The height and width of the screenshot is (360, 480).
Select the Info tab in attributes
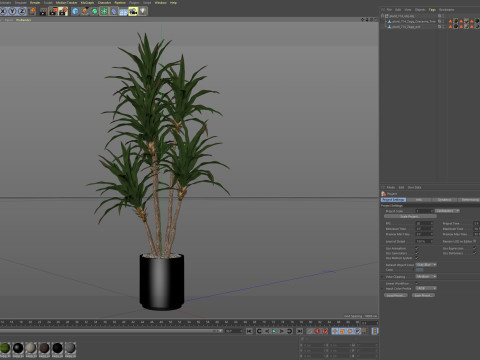click(419, 200)
